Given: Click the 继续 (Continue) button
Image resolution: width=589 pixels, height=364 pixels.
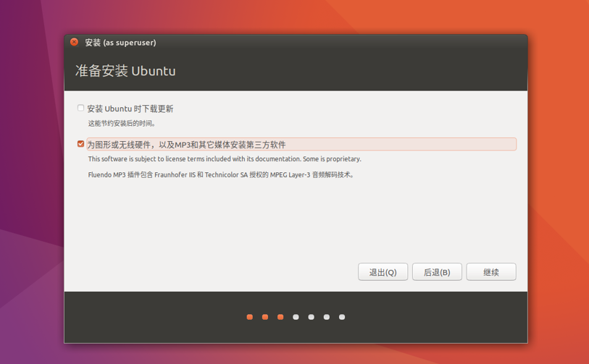Looking at the screenshot, I should [491, 272].
